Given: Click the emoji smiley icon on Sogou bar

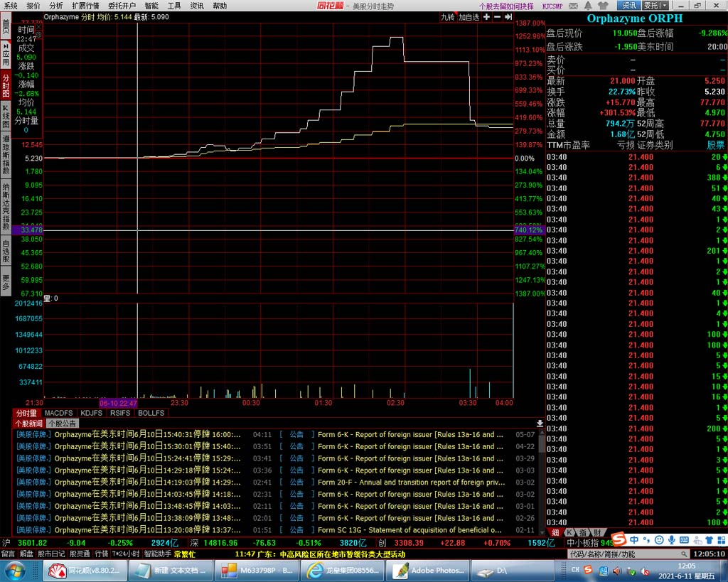Looking at the screenshot, I should tap(659, 540).
